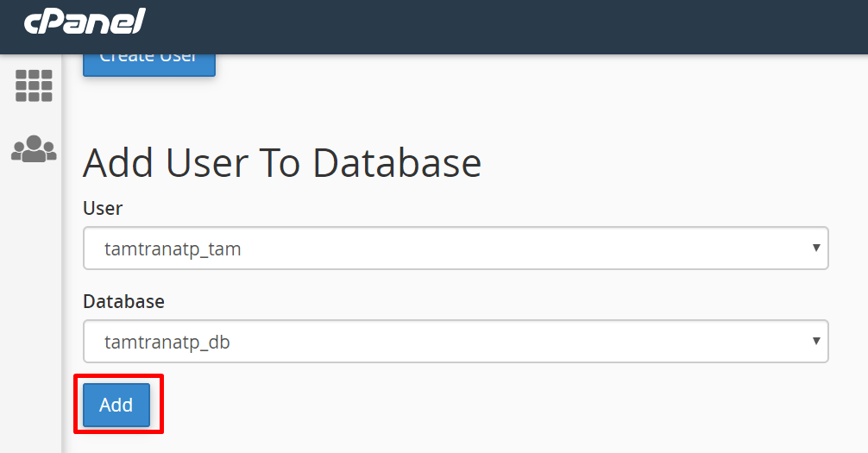Expand the User dropdown arrow
868x453 pixels.
tap(816, 248)
